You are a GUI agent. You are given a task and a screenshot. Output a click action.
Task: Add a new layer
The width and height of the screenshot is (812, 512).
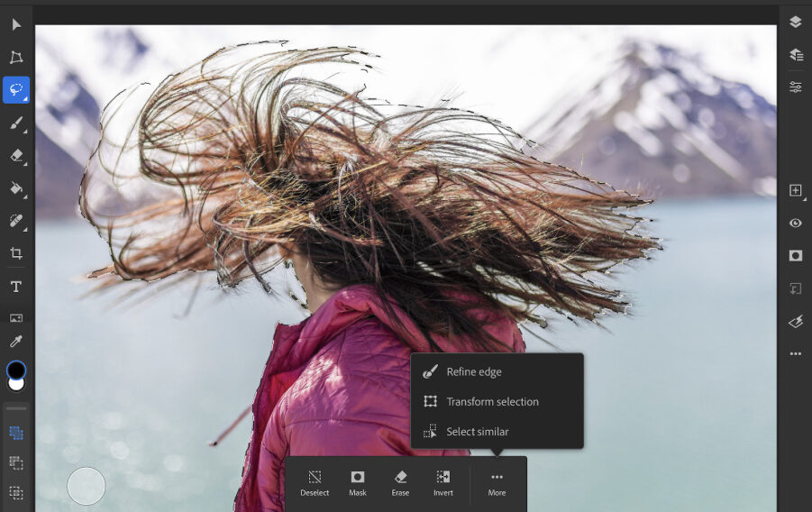tap(796, 190)
